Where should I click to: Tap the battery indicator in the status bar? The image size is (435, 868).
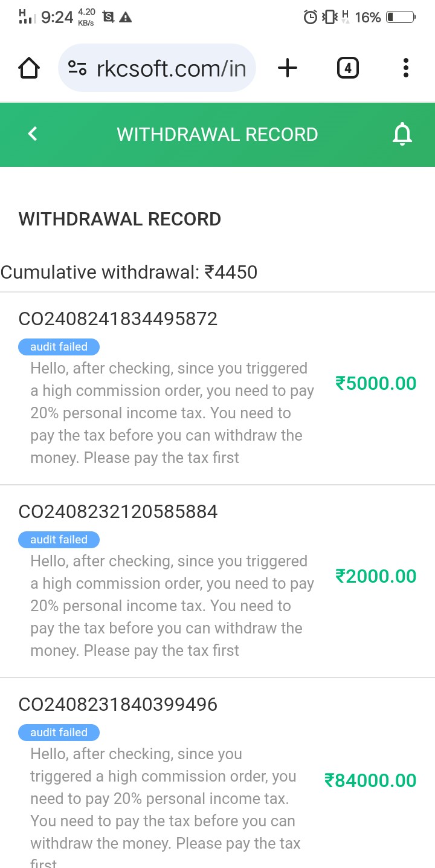click(401, 18)
